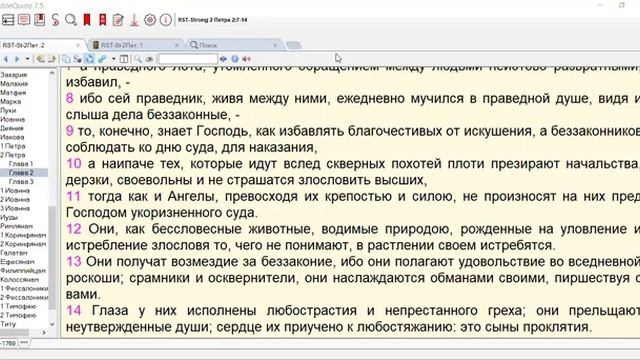This screenshot has width=640, height=360.
Task: Select Деяния in the book list
Action: coord(12,128)
